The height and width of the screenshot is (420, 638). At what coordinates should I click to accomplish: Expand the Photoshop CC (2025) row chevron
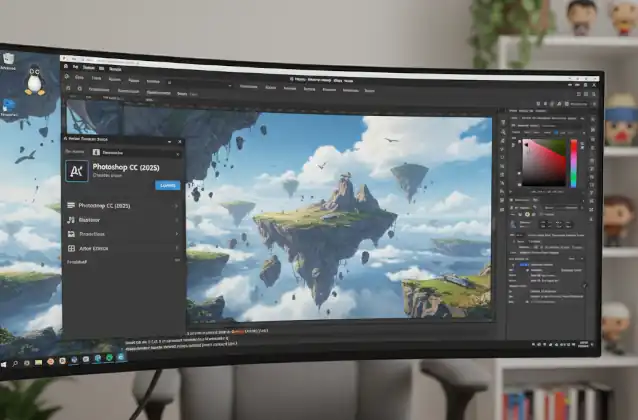coord(177,206)
